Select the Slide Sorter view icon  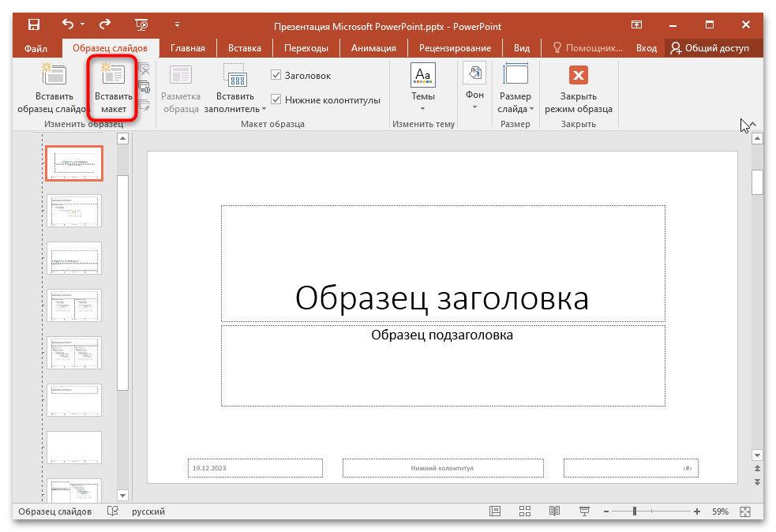tap(524, 511)
